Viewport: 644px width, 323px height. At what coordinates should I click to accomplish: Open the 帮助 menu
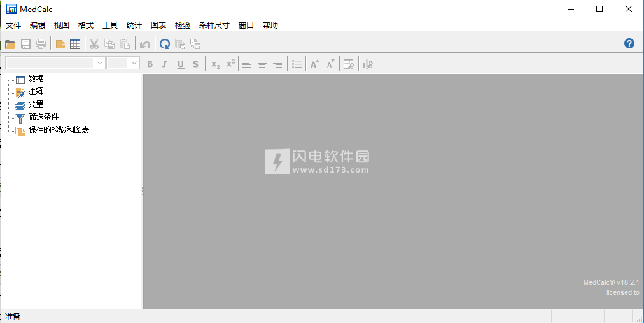[x=270, y=25]
